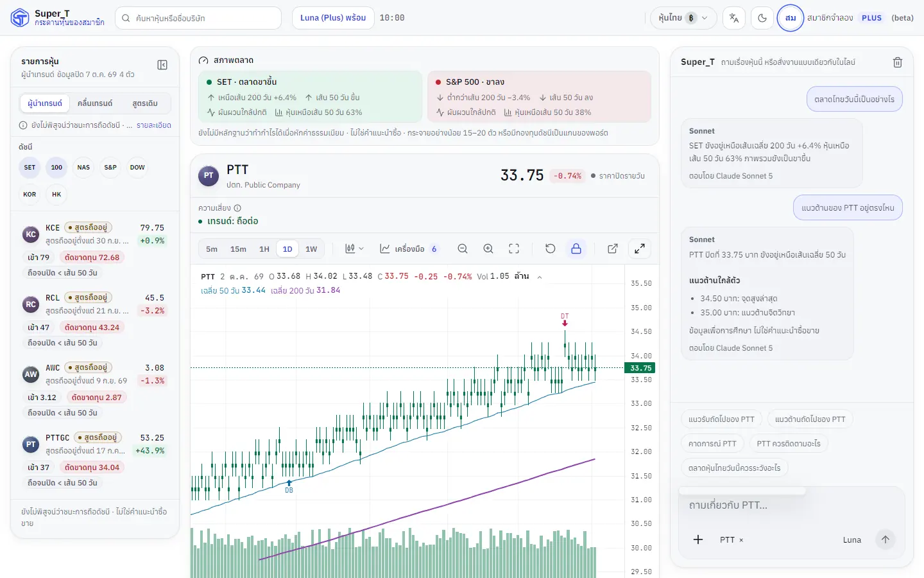Filter by HK index chip

pos(56,195)
